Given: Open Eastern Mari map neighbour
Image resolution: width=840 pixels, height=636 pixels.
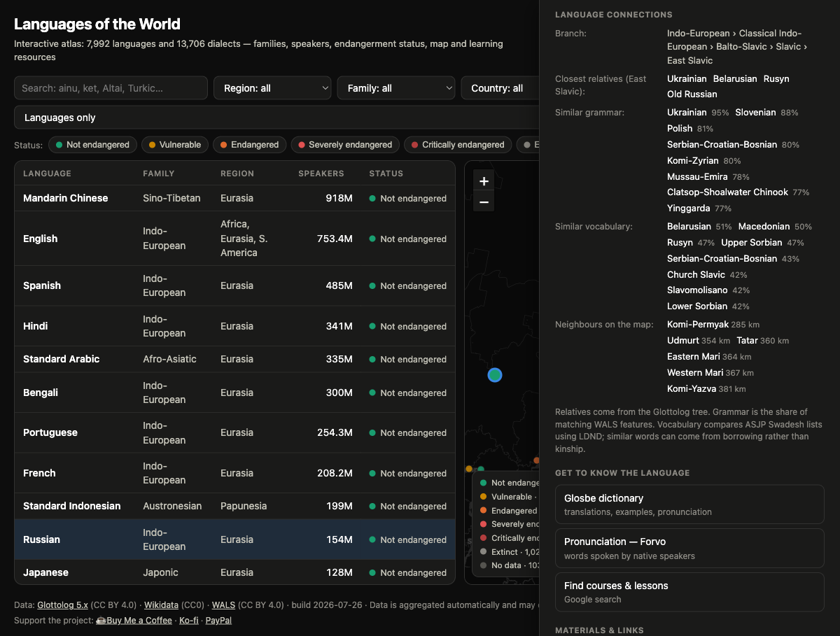Looking at the screenshot, I should click(694, 356).
